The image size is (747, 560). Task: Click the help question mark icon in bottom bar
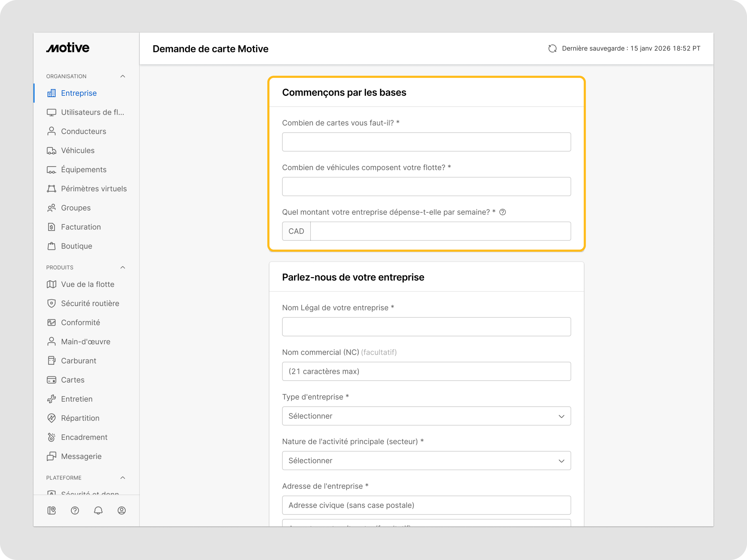(75, 510)
